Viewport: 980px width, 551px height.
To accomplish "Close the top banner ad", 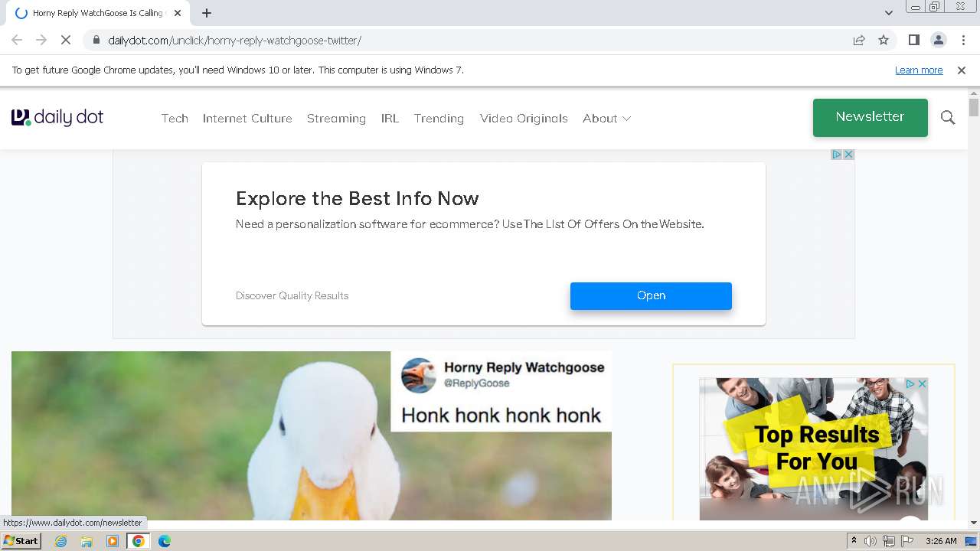I will 848,155.
